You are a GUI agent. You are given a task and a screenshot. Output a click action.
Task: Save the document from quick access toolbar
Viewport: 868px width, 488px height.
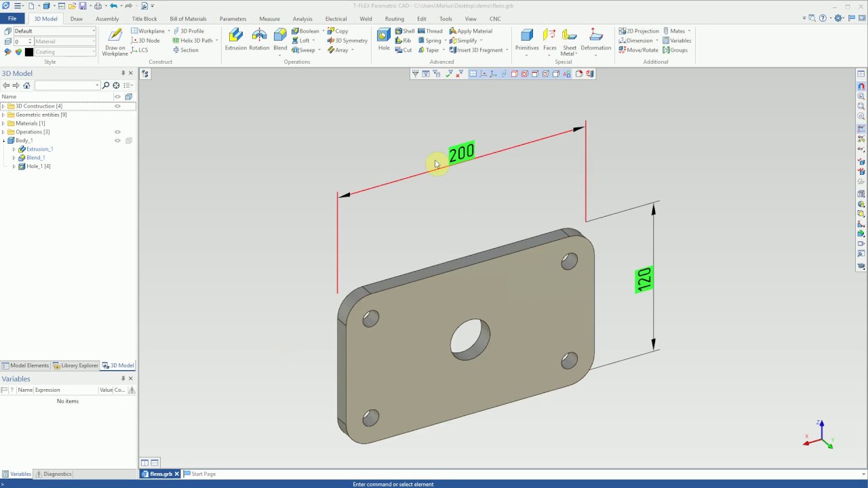point(83,6)
